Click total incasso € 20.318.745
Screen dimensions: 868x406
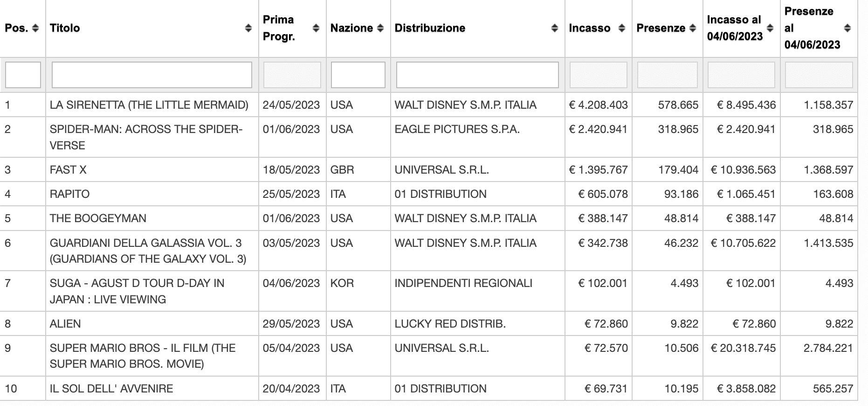[743, 348]
